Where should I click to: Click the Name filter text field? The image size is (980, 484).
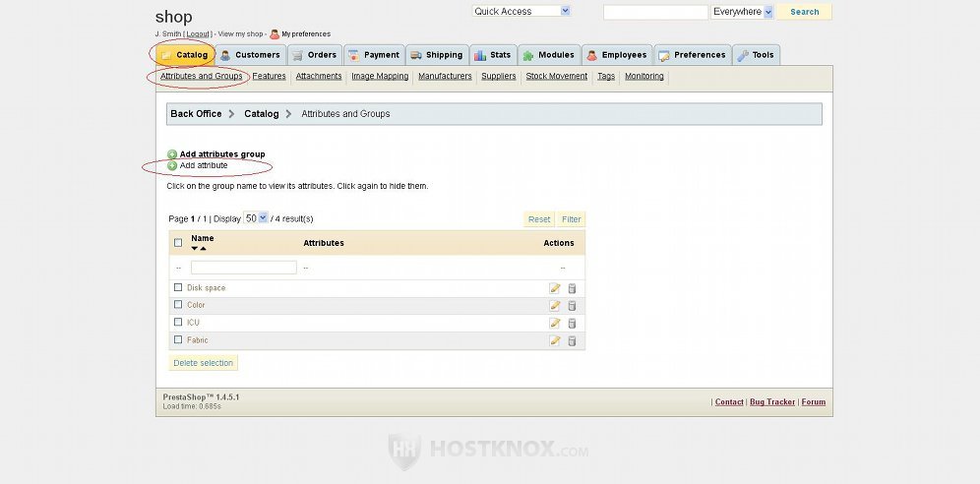click(243, 268)
